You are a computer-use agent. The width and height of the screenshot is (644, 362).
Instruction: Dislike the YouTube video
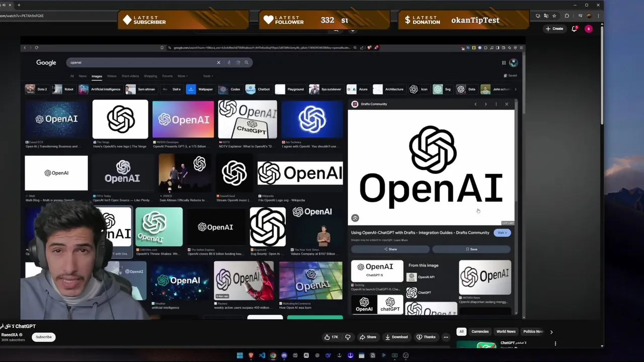click(348, 337)
